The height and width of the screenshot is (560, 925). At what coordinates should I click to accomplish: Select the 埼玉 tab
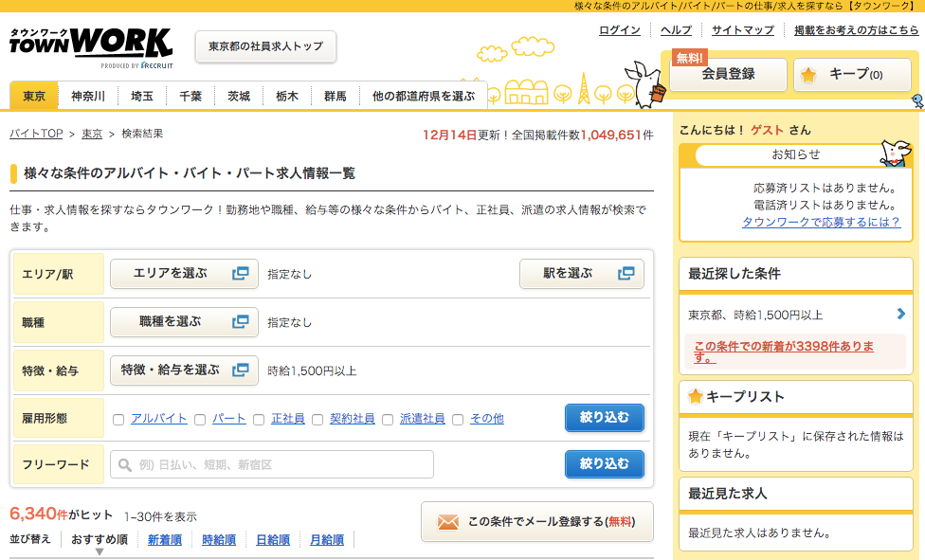pyautogui.click(x=142, y=97)
